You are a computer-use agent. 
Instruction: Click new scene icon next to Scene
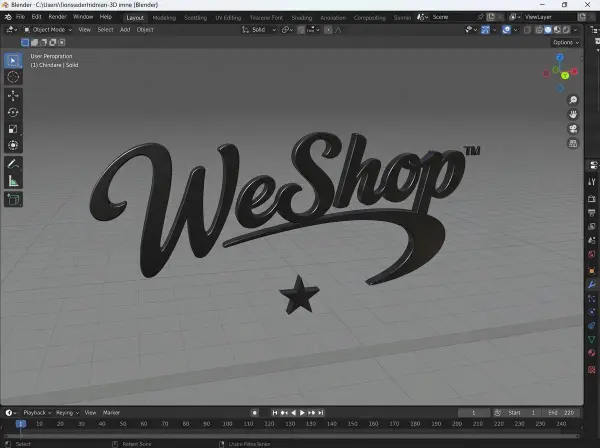click(491, 17)
